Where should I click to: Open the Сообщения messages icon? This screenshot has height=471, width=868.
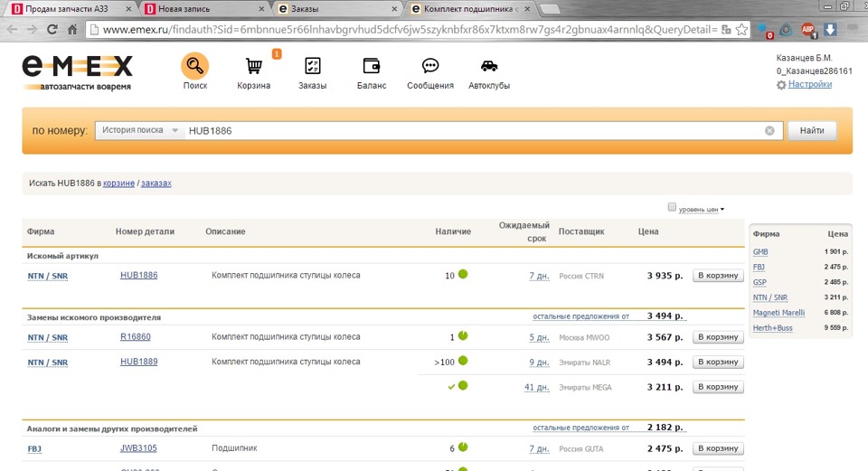coord(430,66)
